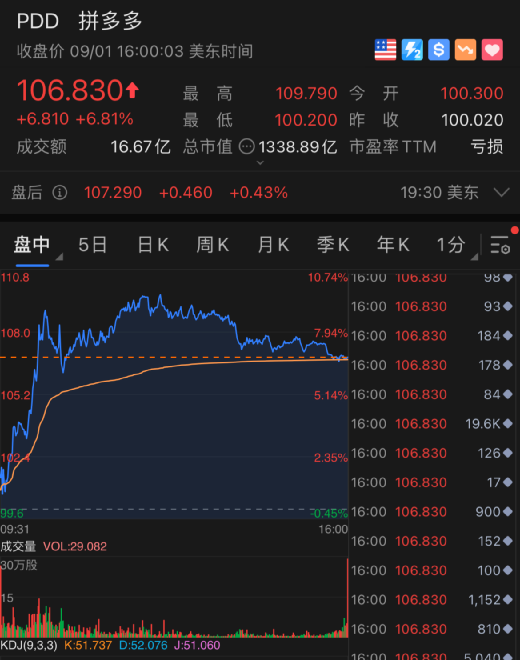Toggle the pink heart favorite icon
This screenshot has height=660, width=520.
coord(492,50)
